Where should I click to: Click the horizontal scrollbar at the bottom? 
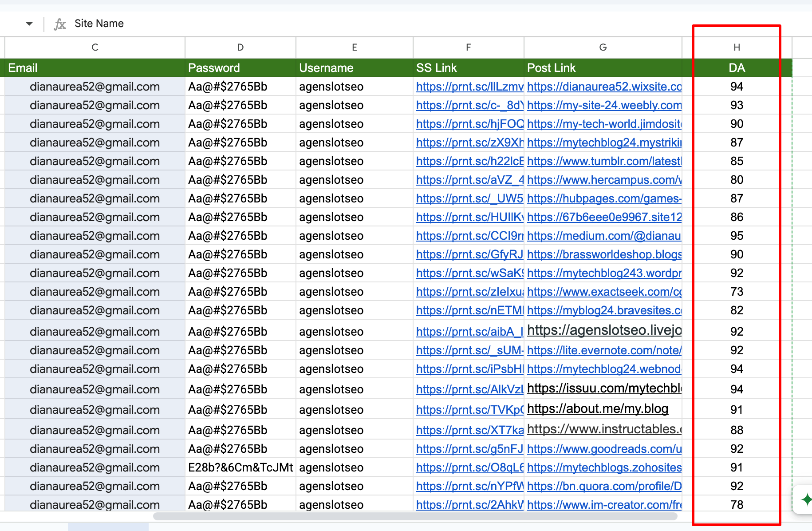[415, 516]
